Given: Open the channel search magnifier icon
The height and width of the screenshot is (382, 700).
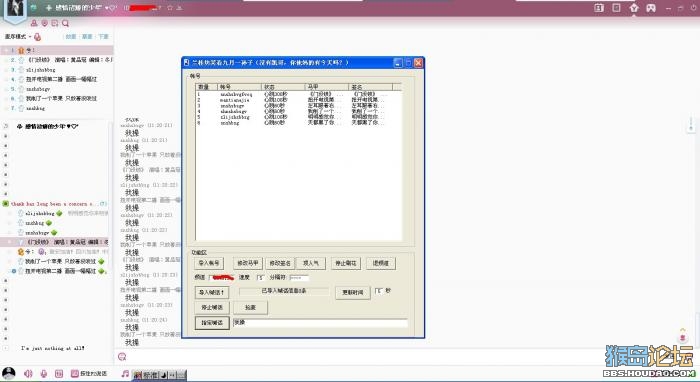Looking at the screenshot, I should 65,23.
